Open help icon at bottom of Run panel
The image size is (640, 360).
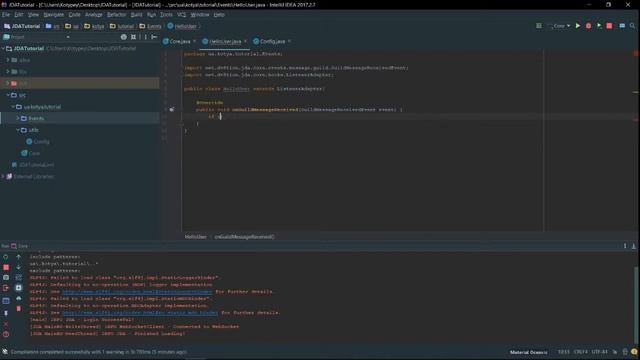[x=6, y=334]
